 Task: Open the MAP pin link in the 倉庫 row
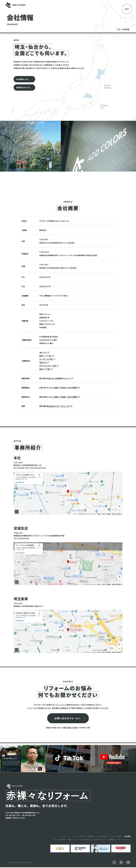73,268
